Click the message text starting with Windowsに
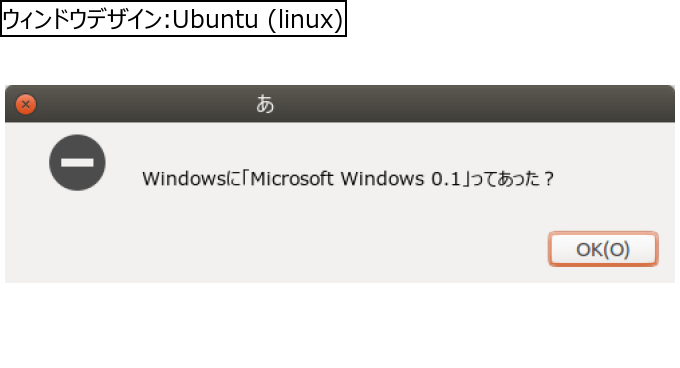Image resolution: width=680 pixels, height=368 pixels. 348,179
